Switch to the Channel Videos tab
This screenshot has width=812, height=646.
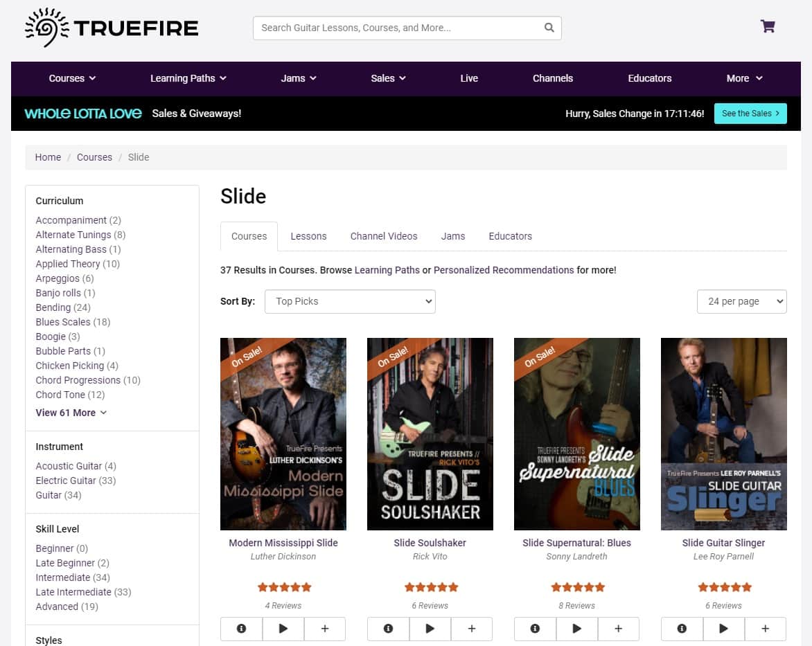(x=384, y=236)
